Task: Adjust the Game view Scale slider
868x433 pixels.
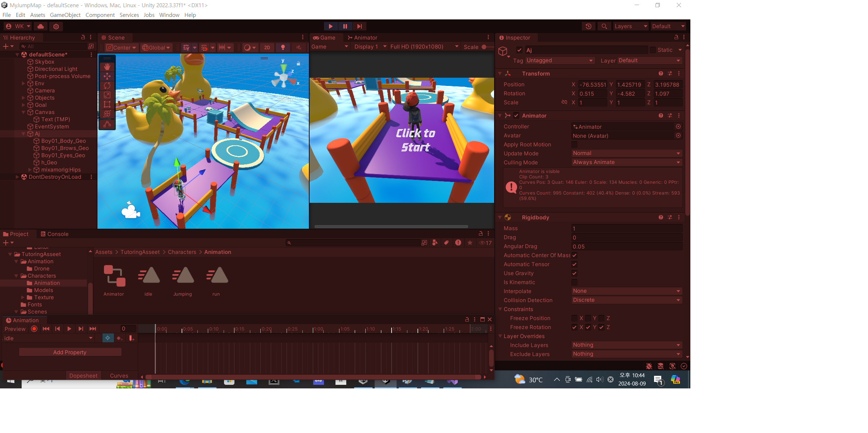Action: point(487,47)
